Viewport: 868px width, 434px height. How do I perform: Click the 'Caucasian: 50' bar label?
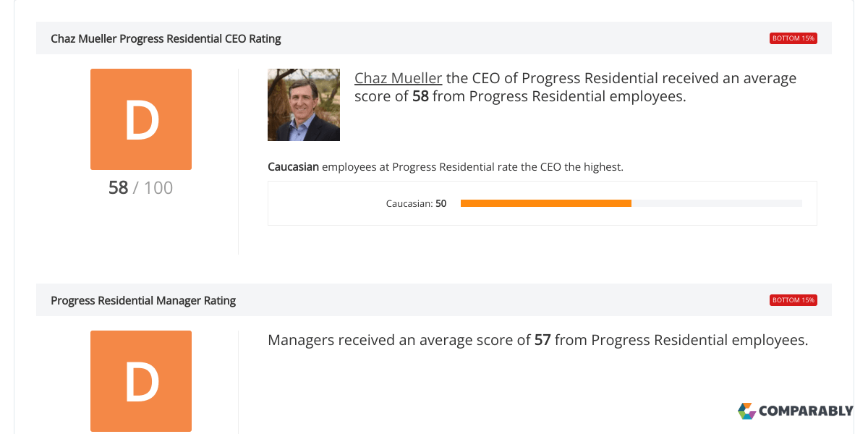pyautogui.click(x=416, y=204)
